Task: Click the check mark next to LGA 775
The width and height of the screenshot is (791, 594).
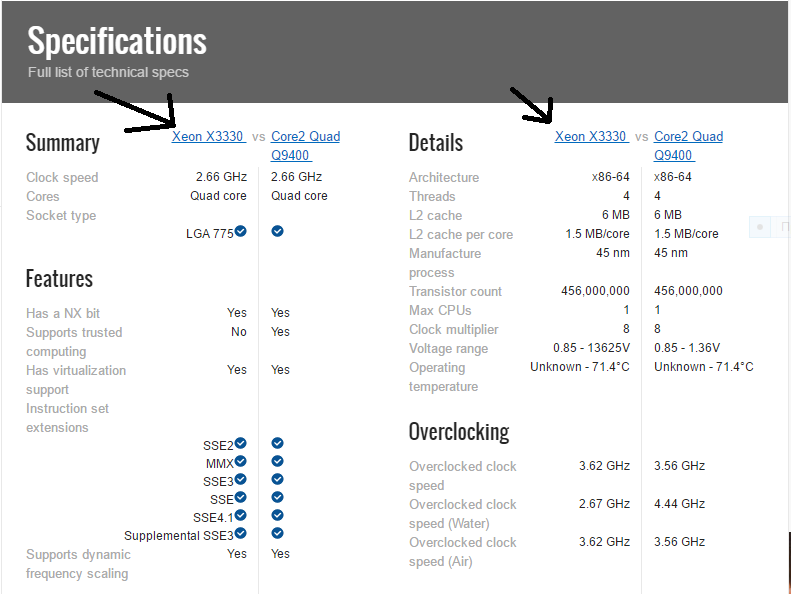Action: [241, 231]
